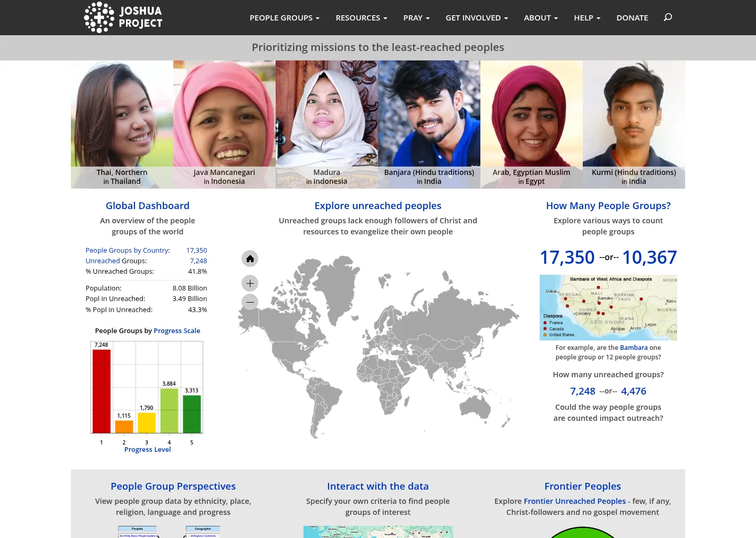Open Java Mancanegari in Indonesia photo
The image size is (756, 538).
[x=224, y=125]
